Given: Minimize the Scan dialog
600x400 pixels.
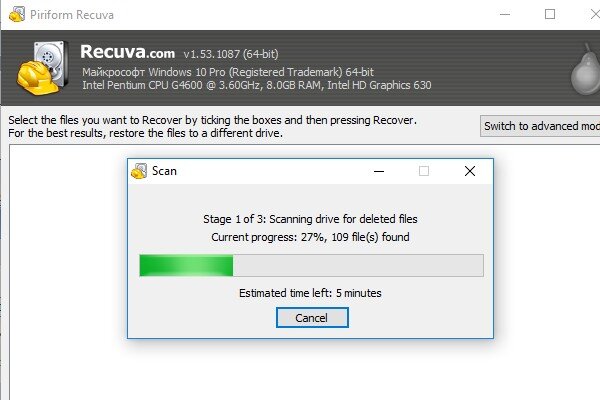Looking at the screenshot, I should [x=379, y=171].
